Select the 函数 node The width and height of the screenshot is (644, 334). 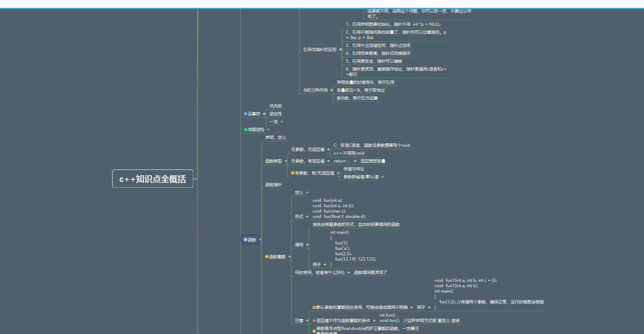click(x=250, y=240)
